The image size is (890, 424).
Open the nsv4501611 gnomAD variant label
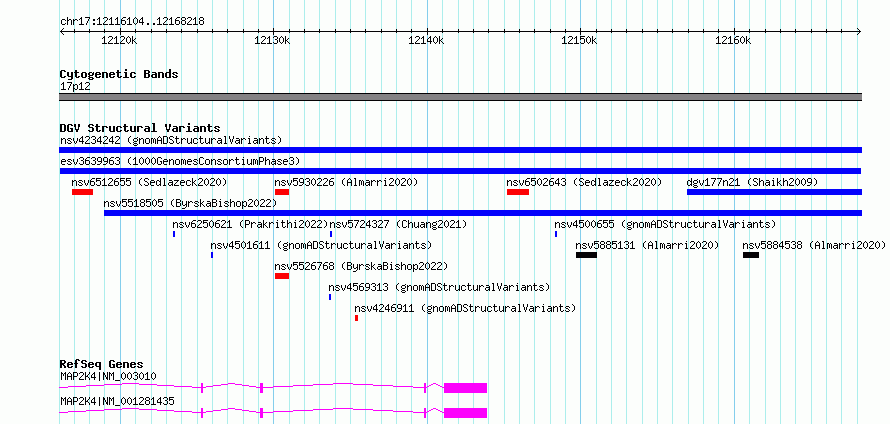(x=321, y=245)
